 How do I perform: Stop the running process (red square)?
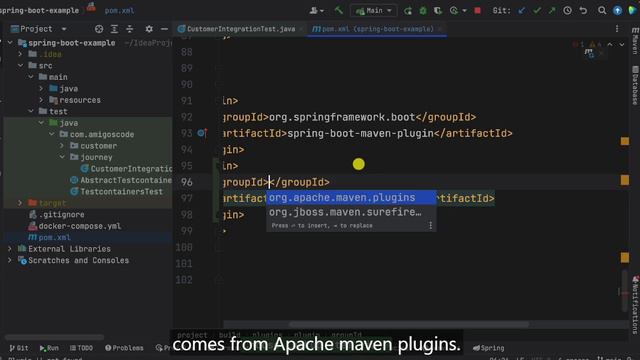coord(478,11)
